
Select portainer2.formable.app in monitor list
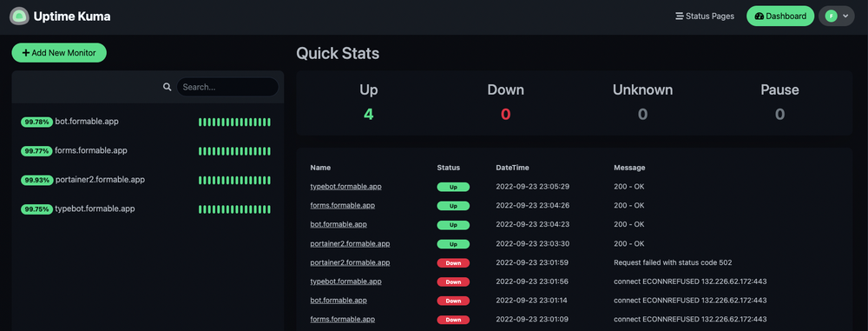(x=148, y=180)
